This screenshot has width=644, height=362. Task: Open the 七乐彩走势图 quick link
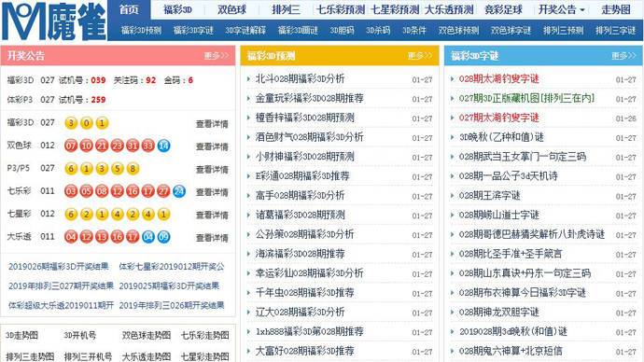click(205, 335)
